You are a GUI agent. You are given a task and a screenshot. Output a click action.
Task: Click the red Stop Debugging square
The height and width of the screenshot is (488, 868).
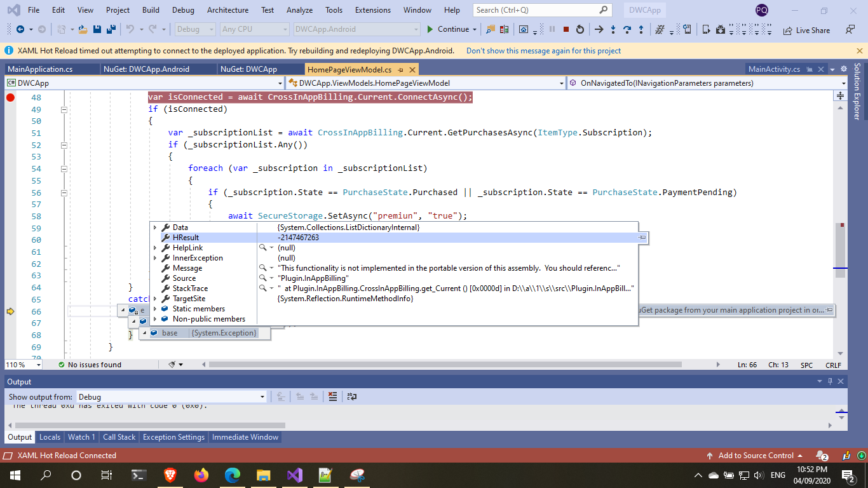click(x=566, y=29)
